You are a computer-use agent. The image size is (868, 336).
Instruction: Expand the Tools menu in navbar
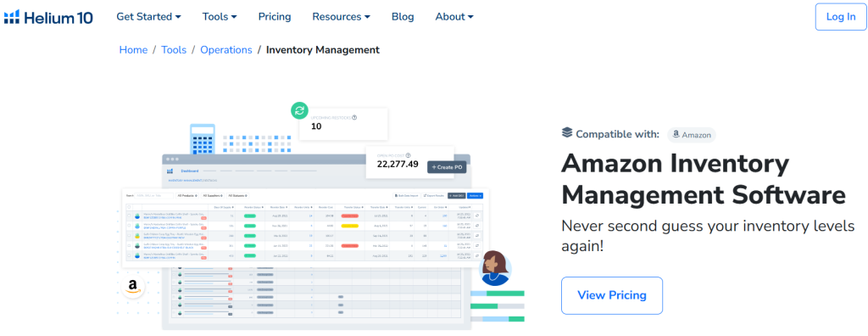coord(220,17)
